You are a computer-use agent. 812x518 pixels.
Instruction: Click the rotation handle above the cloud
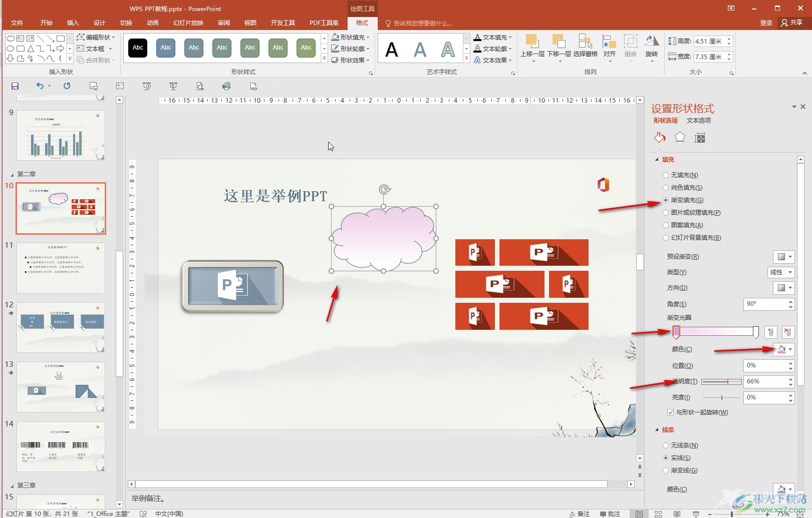(384, 189)
